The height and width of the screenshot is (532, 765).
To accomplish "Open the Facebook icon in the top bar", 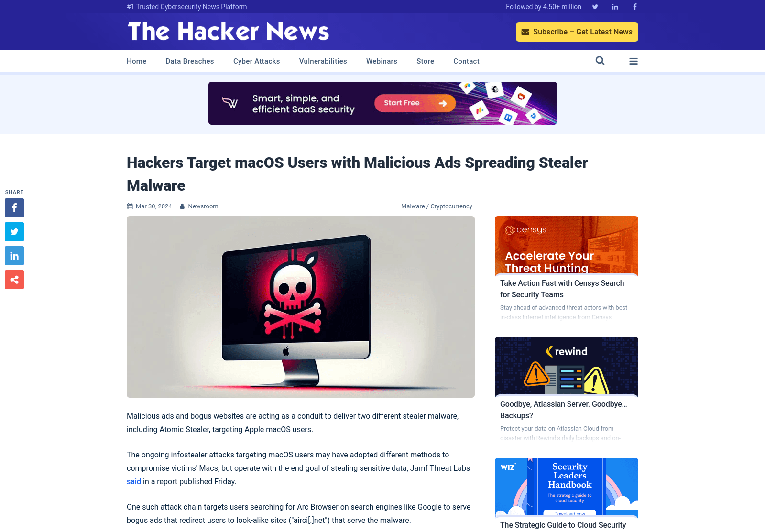I will click(x=635, y=7).
